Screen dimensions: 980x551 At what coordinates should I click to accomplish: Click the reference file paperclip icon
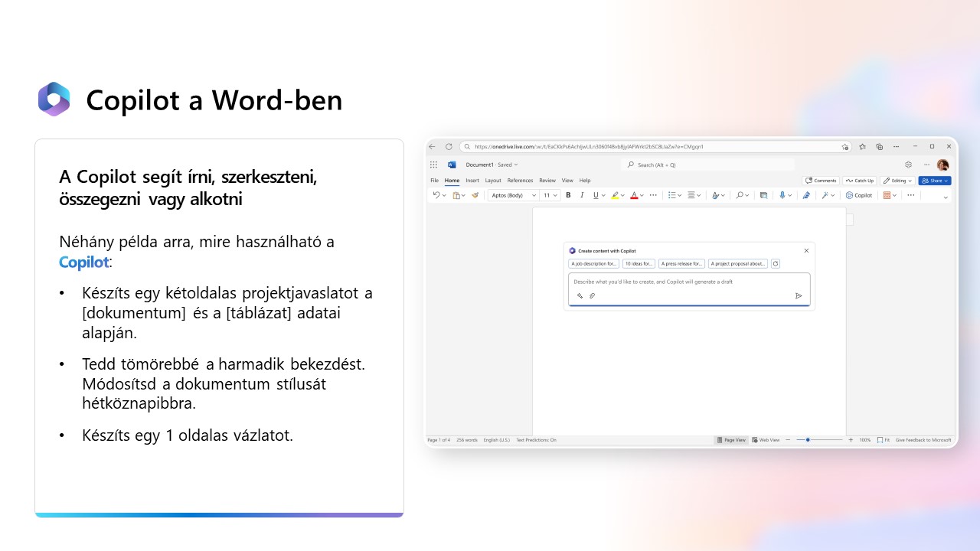(x=592, y=295)
